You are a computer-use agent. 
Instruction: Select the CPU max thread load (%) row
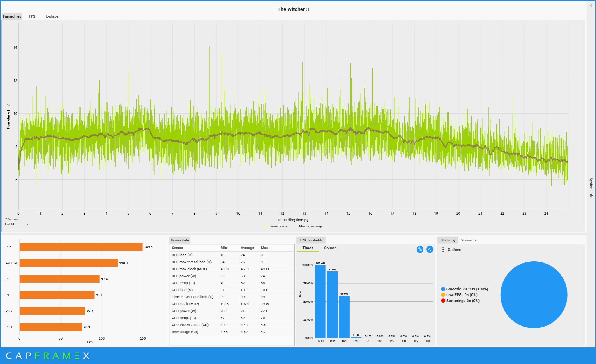[x=231, y=262]
